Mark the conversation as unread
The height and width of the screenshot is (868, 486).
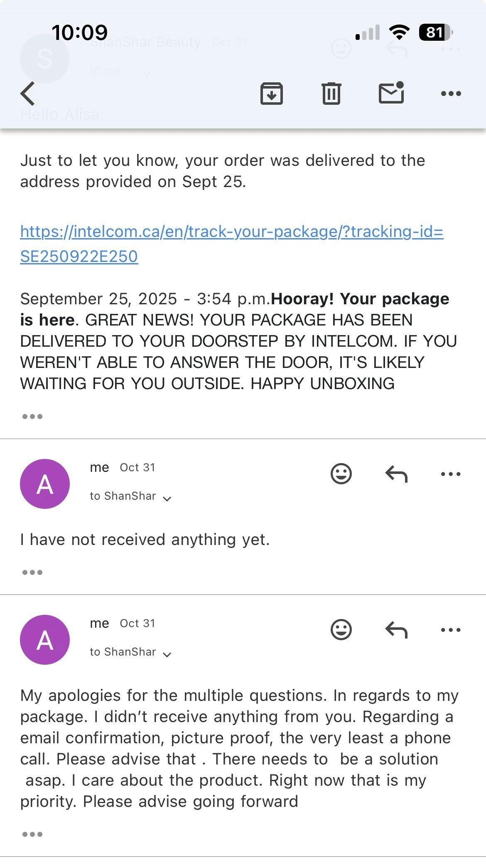point(391,92)
